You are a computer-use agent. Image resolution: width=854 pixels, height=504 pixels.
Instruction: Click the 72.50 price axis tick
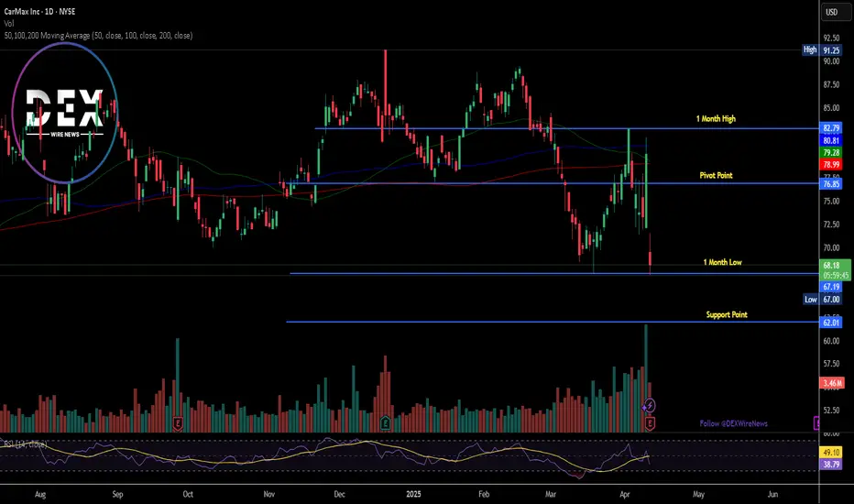pos(831,225)
